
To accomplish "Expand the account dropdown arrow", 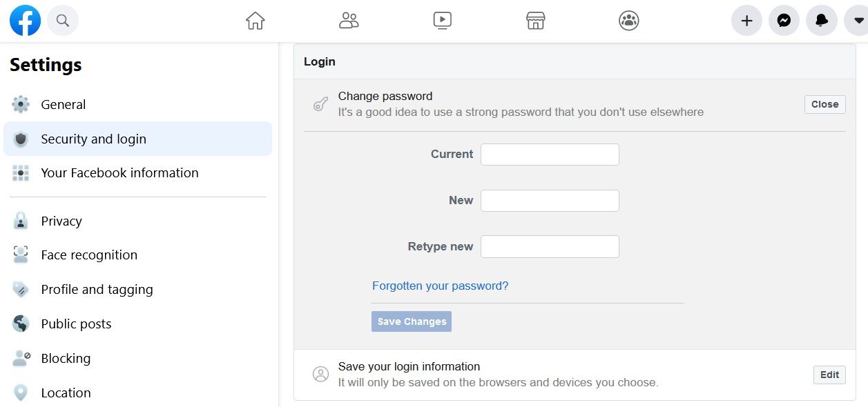I will coord(857,21).
